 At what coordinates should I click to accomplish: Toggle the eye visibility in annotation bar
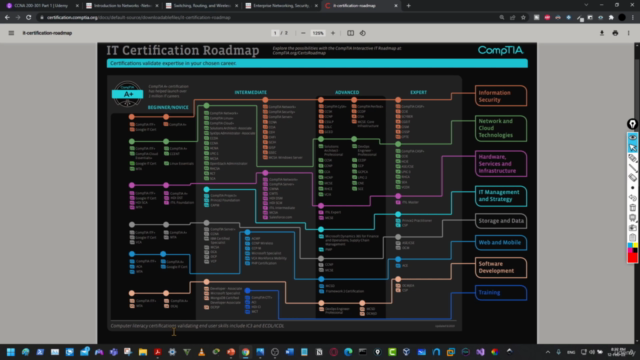tap(632, 137)
